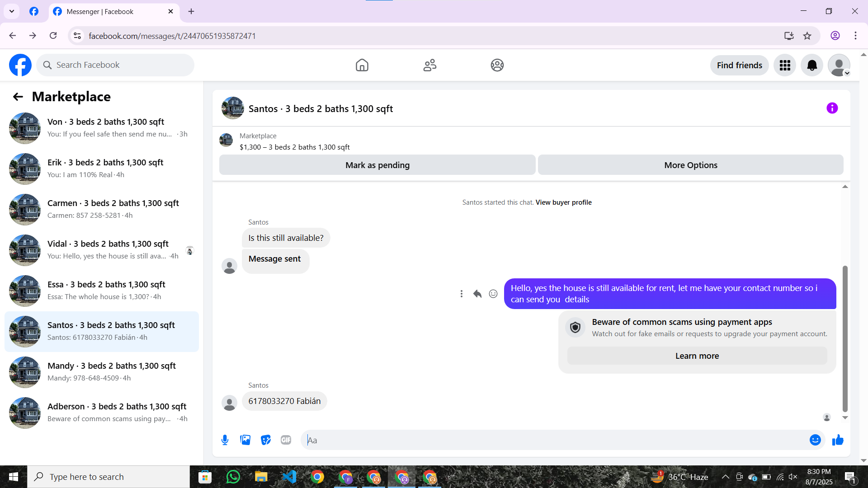Send a thumbs-up like
This screenshot has width=868, height=488.
point(838,440)
